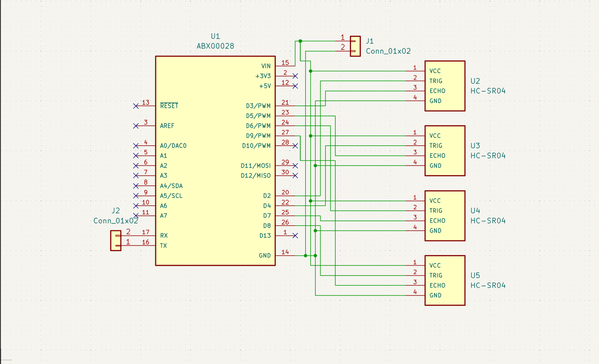Image resolution: width=599 pixels, height=364 pixels.
Task: Select the no-connect marker on A4/SDA pin
Action: 136,186
